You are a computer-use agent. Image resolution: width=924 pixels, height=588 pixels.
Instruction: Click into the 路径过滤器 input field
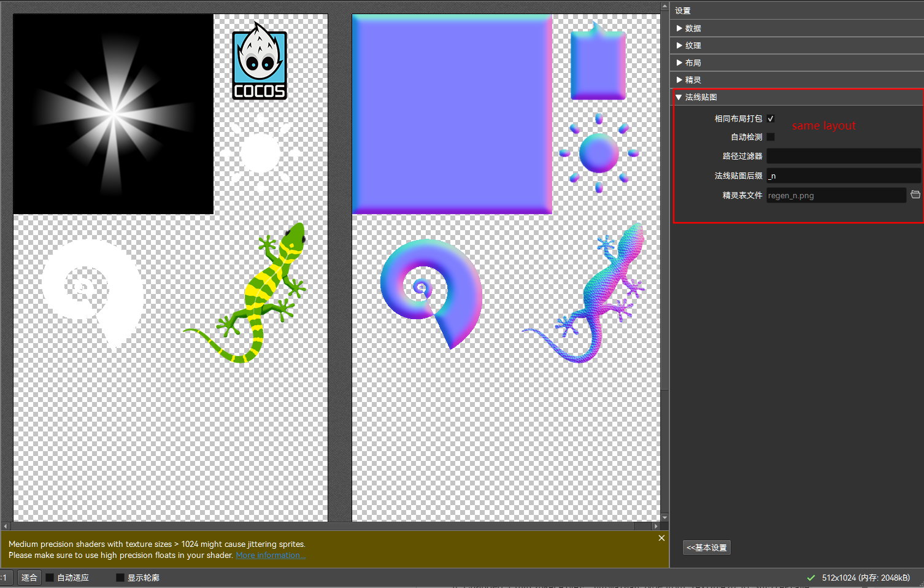pos(844,156)
